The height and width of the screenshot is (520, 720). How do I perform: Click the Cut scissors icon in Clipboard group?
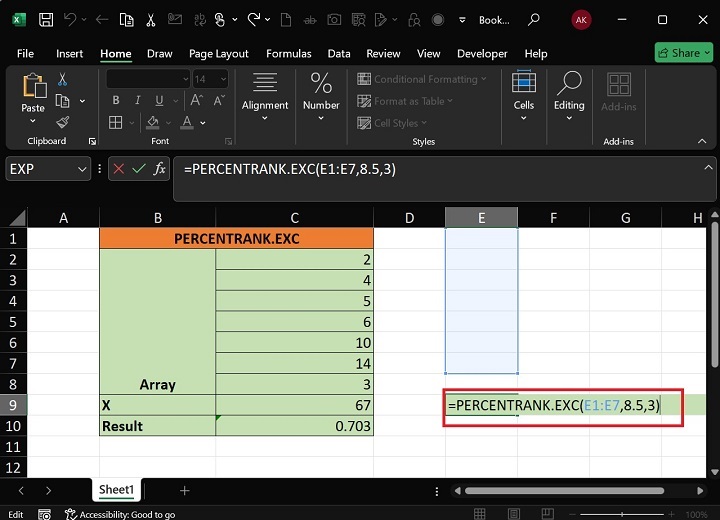pos(62,79)
